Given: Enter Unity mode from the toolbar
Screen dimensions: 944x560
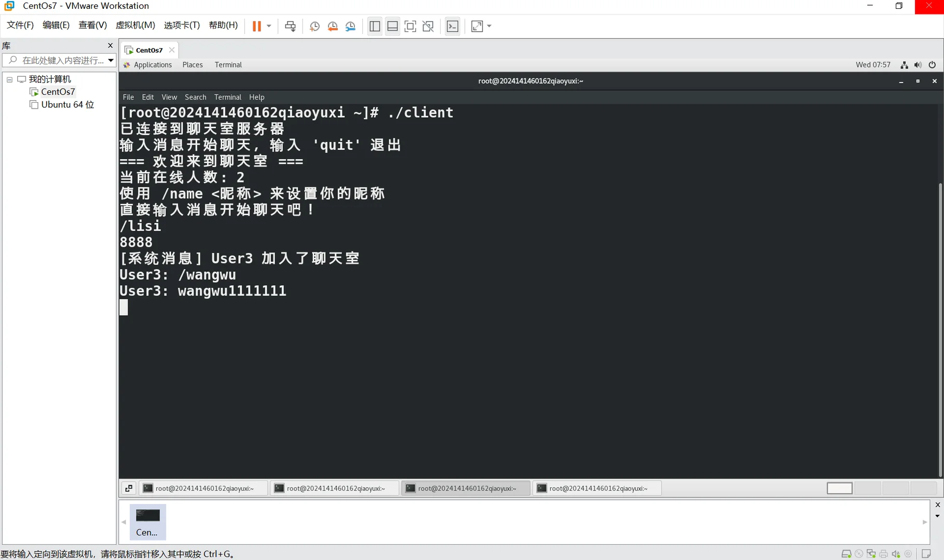Looking at the screenshot, I should tap(428, 26).
